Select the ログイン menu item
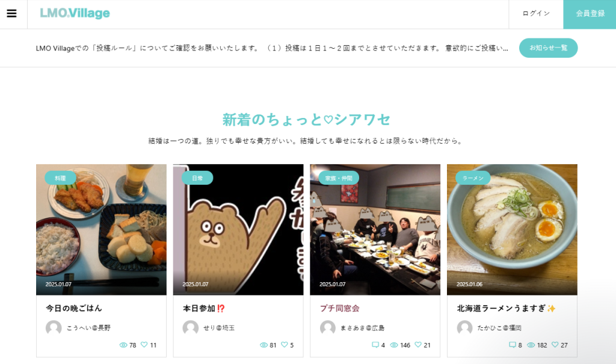 click(536, 14)
